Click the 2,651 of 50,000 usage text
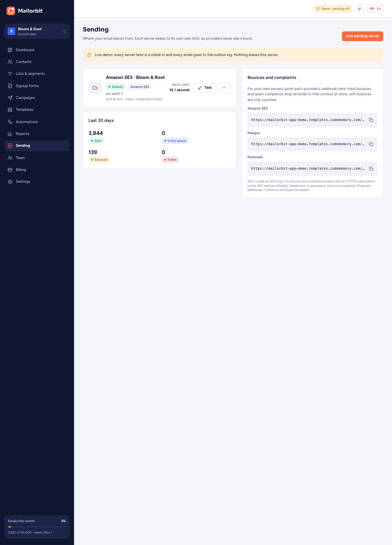392x545 pixels. 30,532
